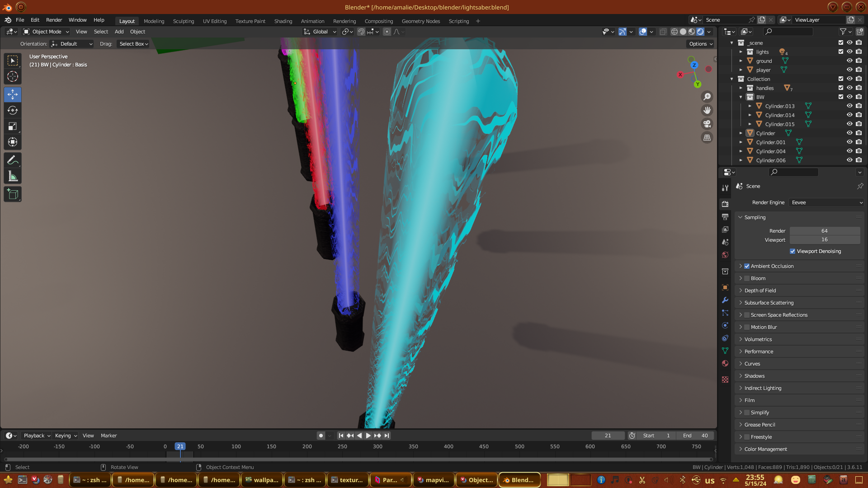Toggle camera view in viewport
868x488 pixels.
(x=707, y=124)
